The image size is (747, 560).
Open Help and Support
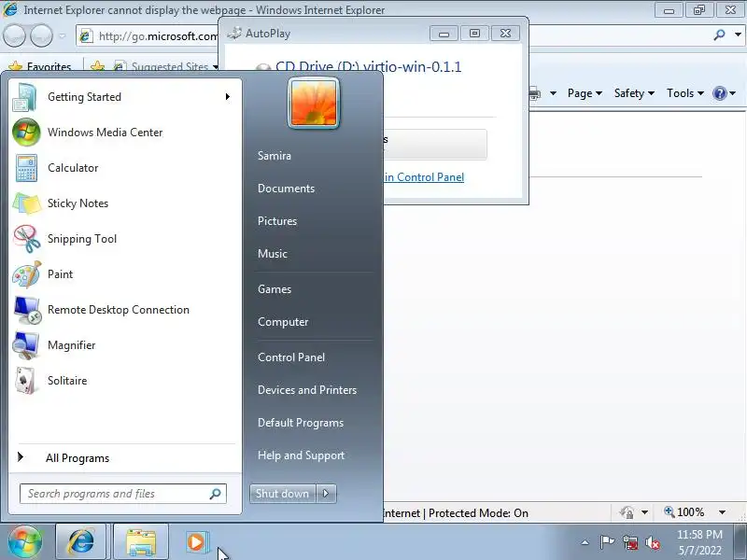point(301,455)
